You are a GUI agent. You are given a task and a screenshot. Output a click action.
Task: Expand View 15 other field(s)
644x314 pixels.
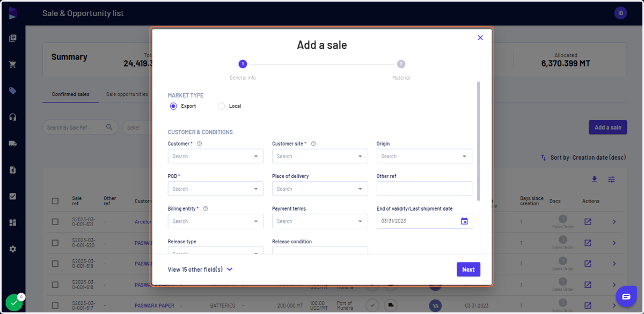coord(200,270)
